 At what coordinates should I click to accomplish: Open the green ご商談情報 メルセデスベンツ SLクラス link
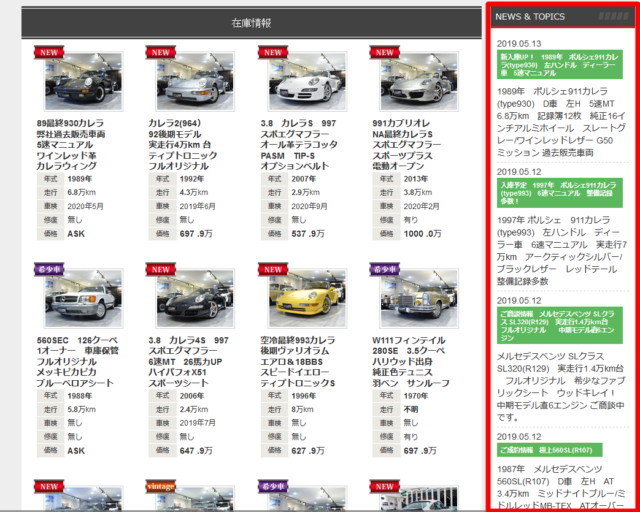(x=560, y=325)
